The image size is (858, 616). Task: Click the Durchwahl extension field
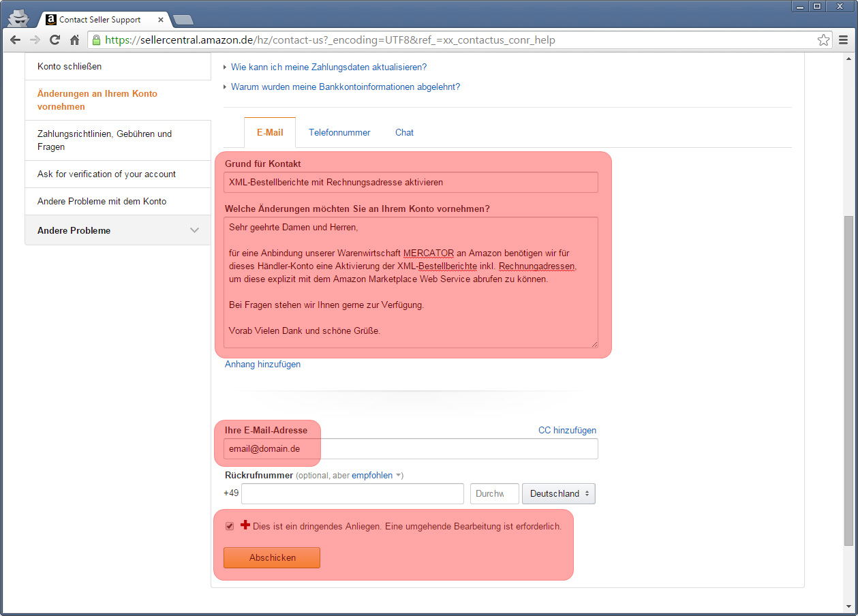[x=495, y=494]
